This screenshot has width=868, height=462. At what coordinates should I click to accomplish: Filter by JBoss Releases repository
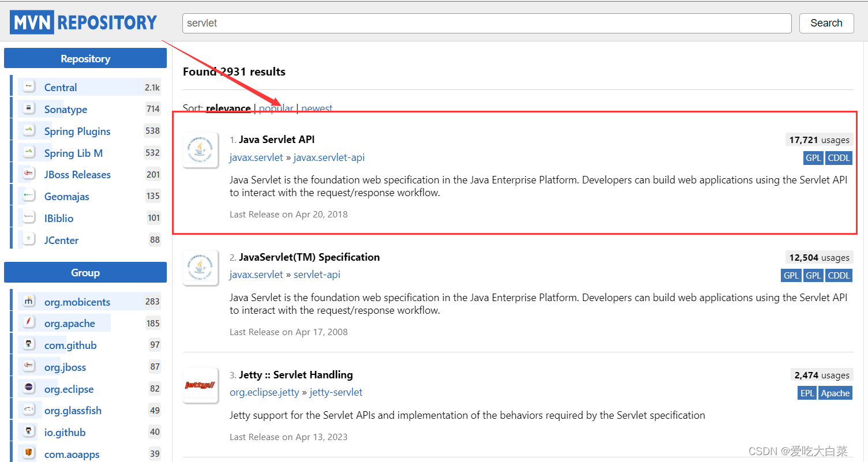[77, 174]
